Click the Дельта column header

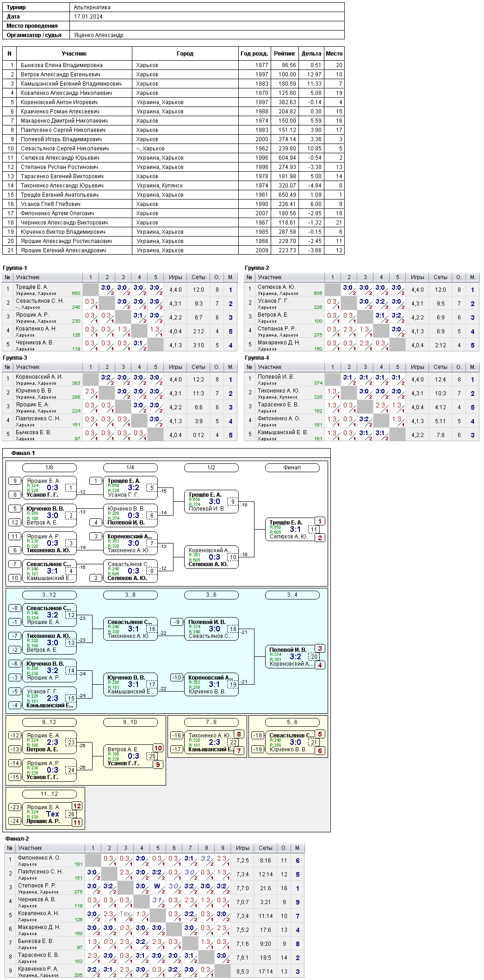[311, 54]
